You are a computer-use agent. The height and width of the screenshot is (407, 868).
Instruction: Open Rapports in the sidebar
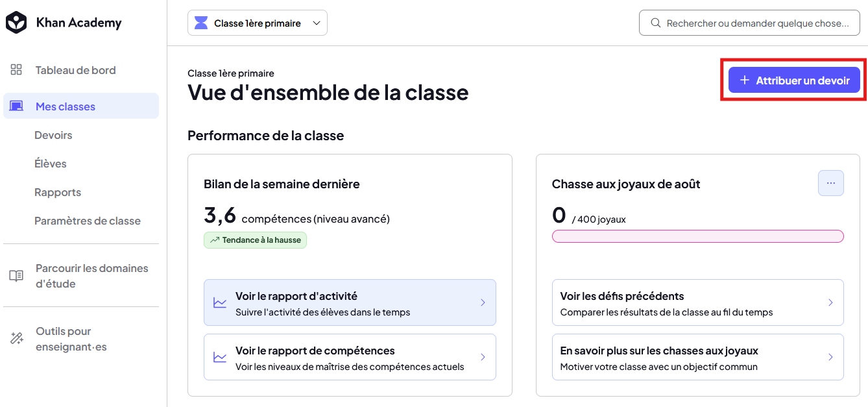(x=58, y=192)
